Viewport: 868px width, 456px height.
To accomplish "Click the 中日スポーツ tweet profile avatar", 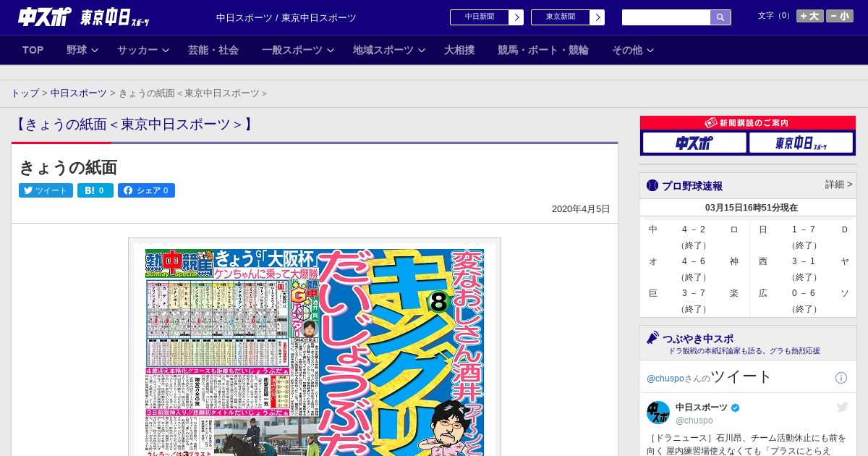I will (x=658, y=413).
